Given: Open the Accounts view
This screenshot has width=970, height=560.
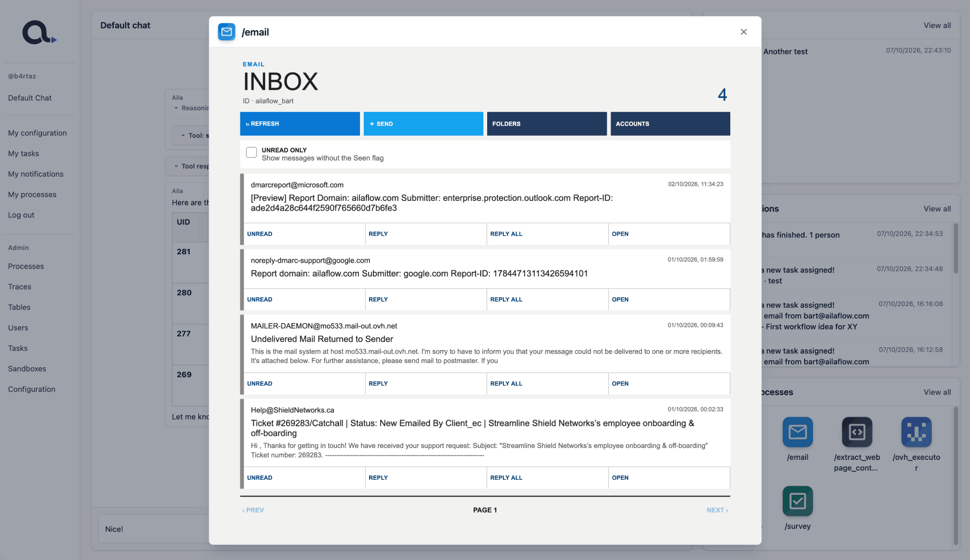Looking at the screenshot, I should coord(670,124).
